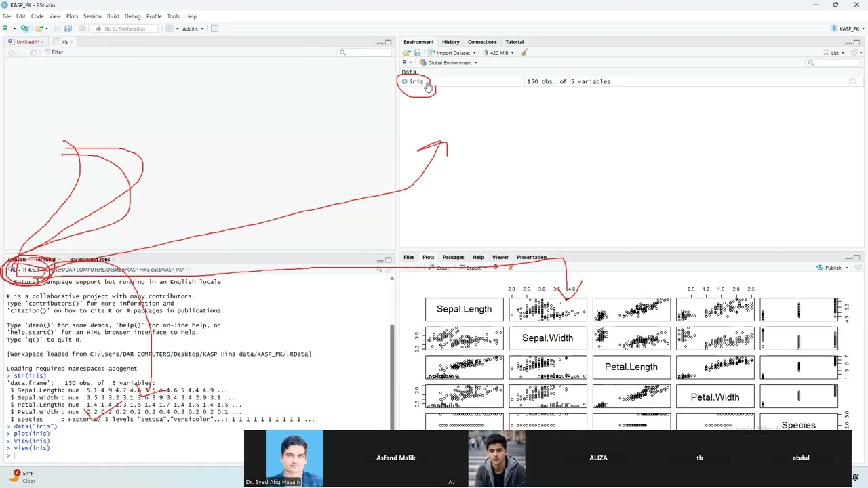Screen dimensions: 868x488
Task: Click the show in new window icon in viewer
Action: [33, 52]
